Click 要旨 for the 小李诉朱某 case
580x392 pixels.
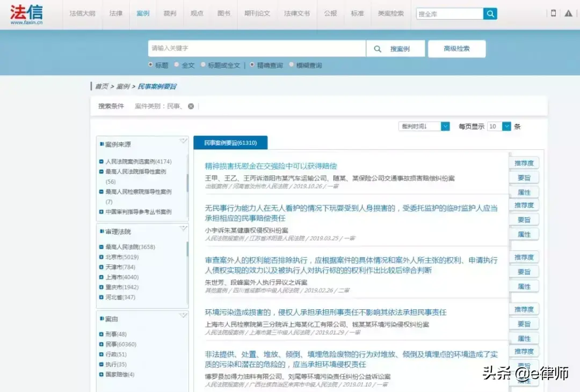click(x=524, y=220)
